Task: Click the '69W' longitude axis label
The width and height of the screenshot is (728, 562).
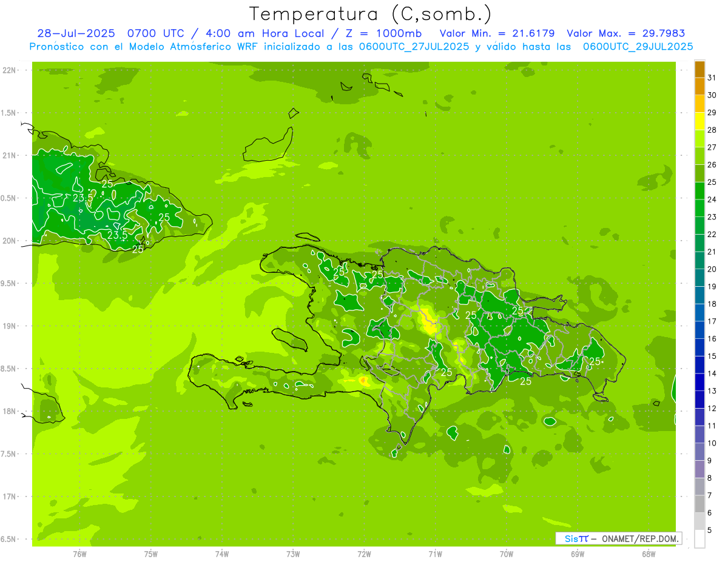Action: coord(578,554)
